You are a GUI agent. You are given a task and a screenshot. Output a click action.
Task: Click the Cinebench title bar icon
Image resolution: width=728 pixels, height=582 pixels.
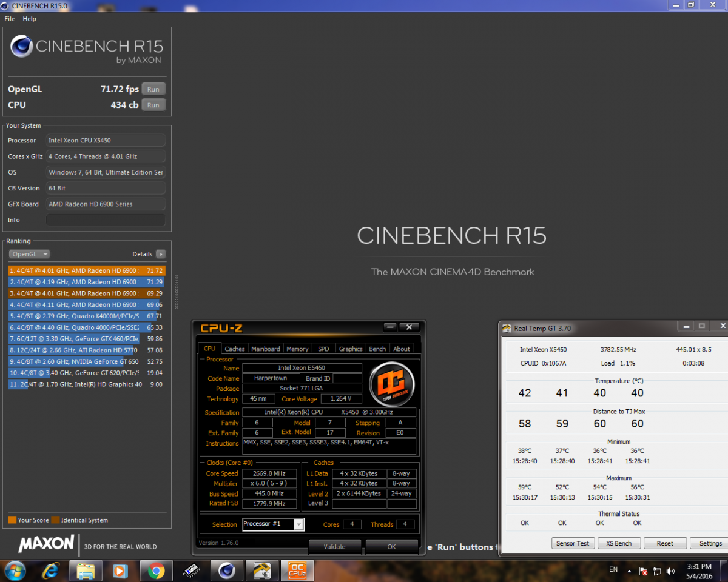pos(5,5)
